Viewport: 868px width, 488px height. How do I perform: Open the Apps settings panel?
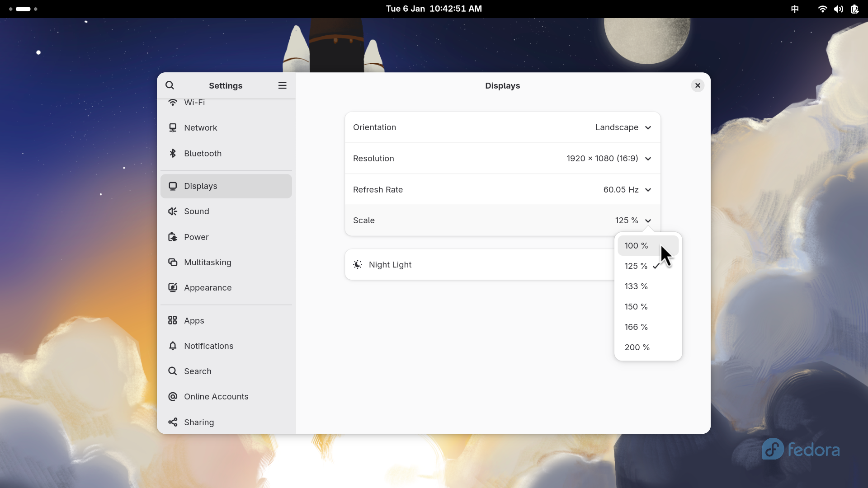[x=194, y=321]
